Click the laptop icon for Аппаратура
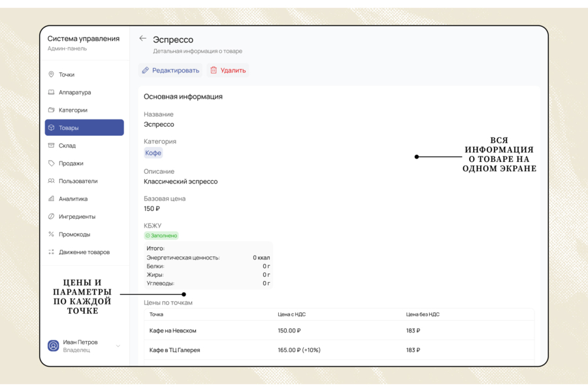The height and width of the screenshot is (392, 588). coord(52,92)
